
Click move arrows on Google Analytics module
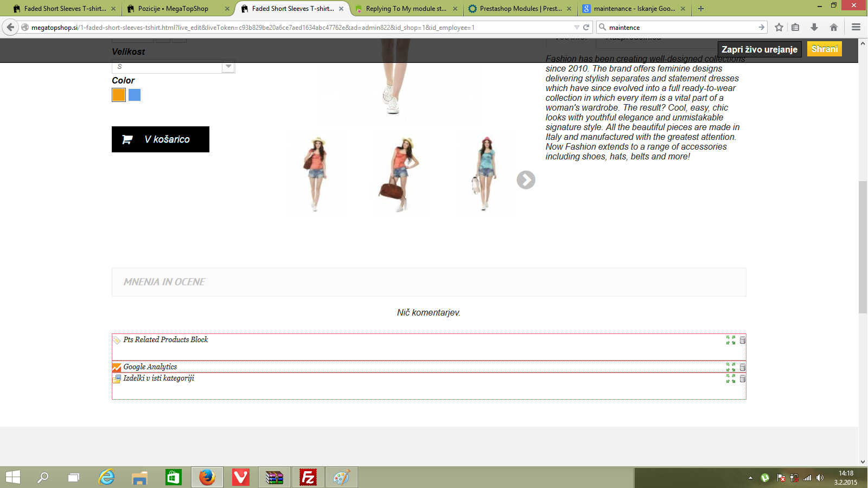pos(731,367)
